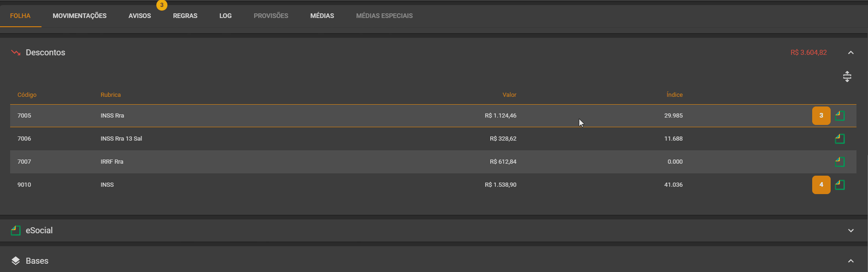The image size is (868, 272).
Task: Click the Descontos trending-down icon
Action: (x=16, y=53)
